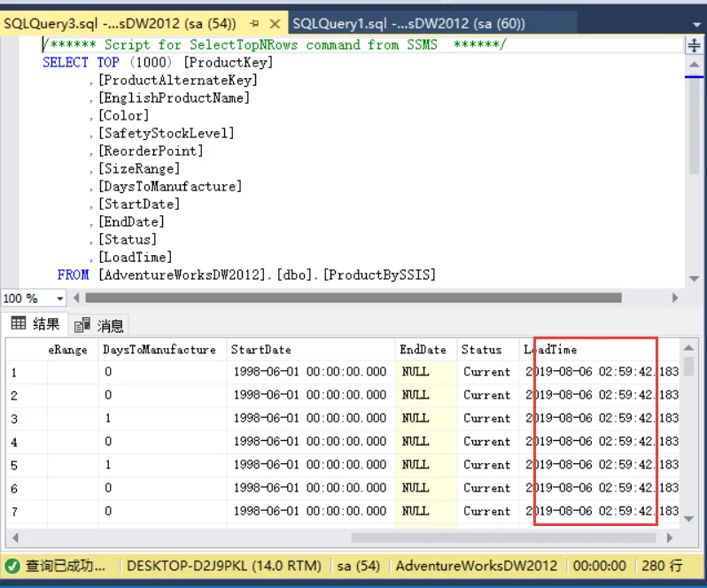The width and height of the screenshot is (707, 588).
Task: Switch to the SQLQuery1.sql tab
Action: click(409, 23)
